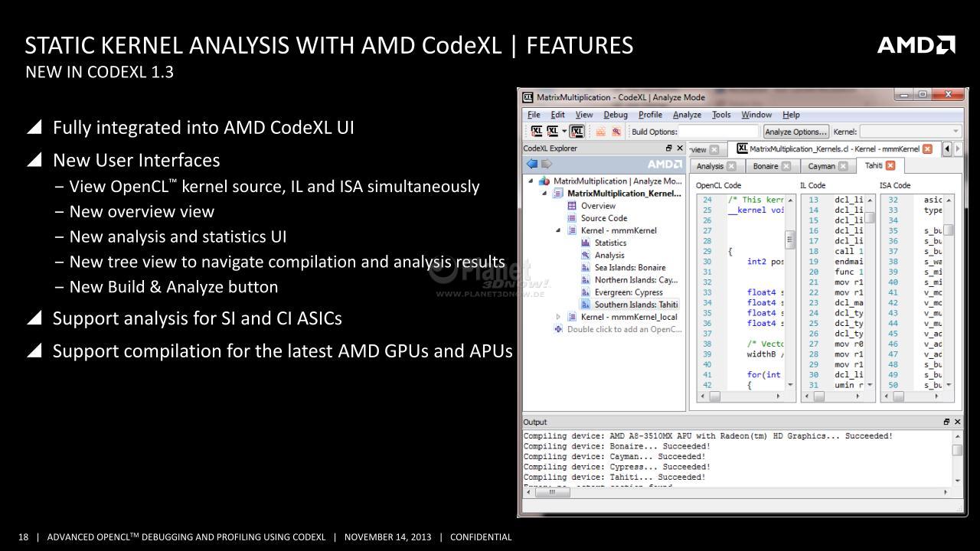Click the Sea Islands: Bonaire ISA icon
The image size is (980, 551).
click(586, 268)
